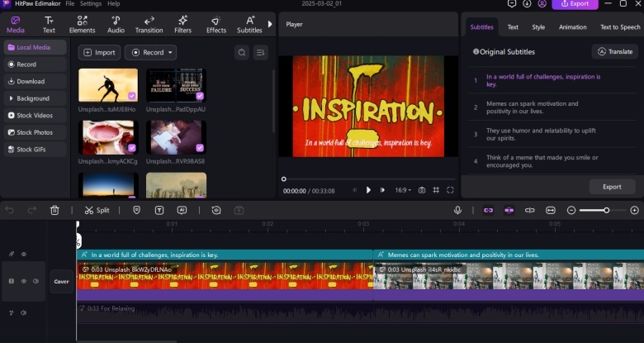Expand the Background section in sidebar
This screenshot has width=644, height=343.
coord(34,98)
